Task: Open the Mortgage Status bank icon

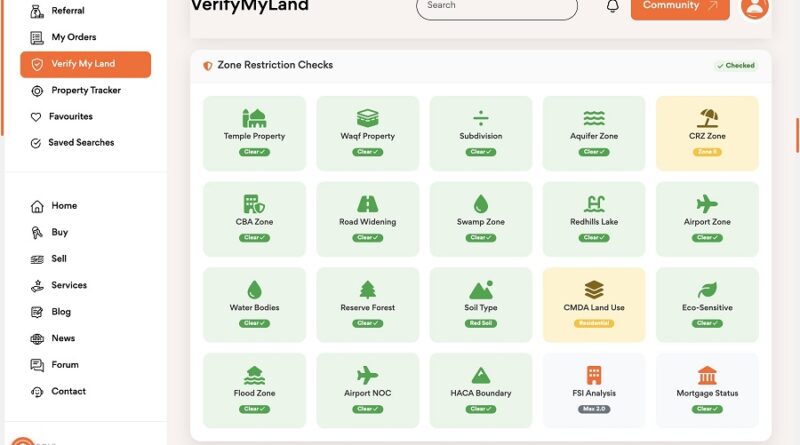Action: coord(707,376)
